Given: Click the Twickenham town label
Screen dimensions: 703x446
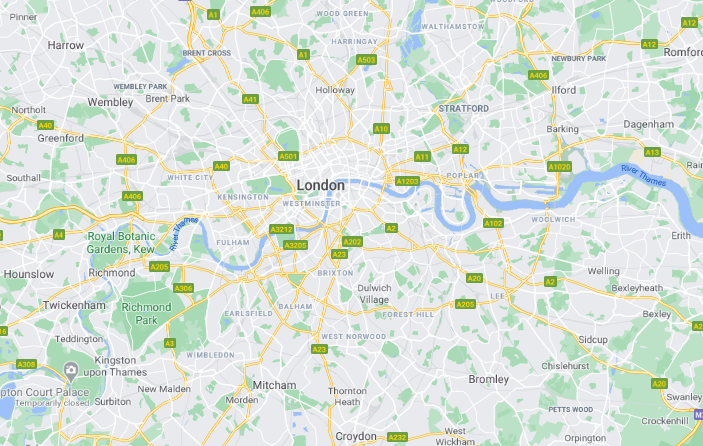Looking at the screenshot, I should point(74,305).
